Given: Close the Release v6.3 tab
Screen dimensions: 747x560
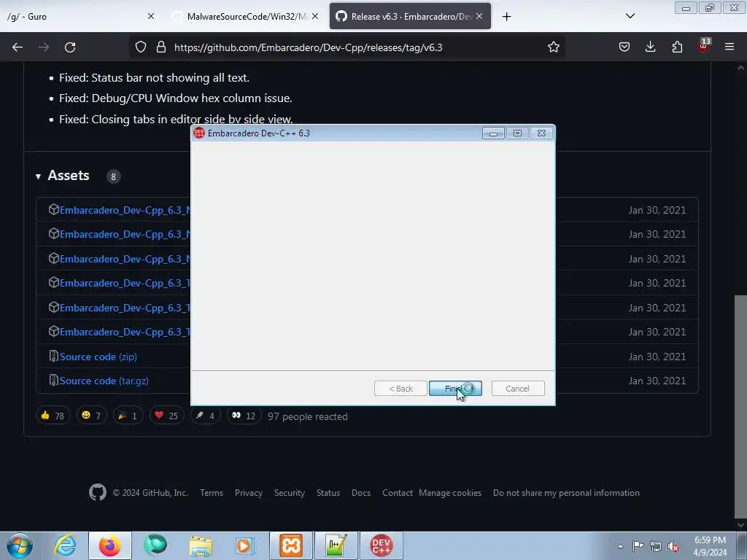Looking at the screenshot, I should (x=479, y=17).
